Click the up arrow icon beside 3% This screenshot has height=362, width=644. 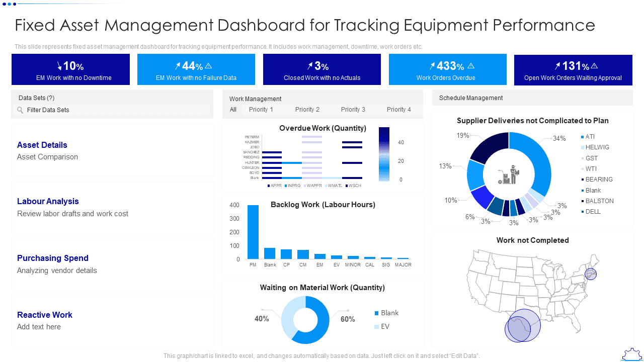pos(310,66)
